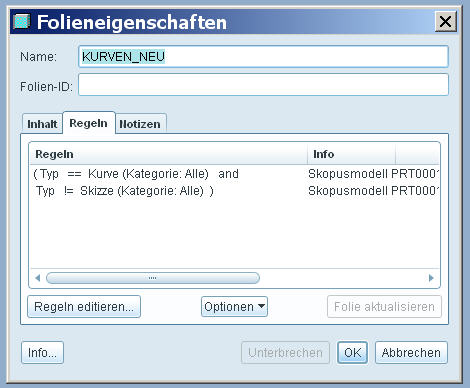The height and width of the screenshot is (388, 470).
Task: Click the Folieneigenschaften title bar icon
Action: 22,21
